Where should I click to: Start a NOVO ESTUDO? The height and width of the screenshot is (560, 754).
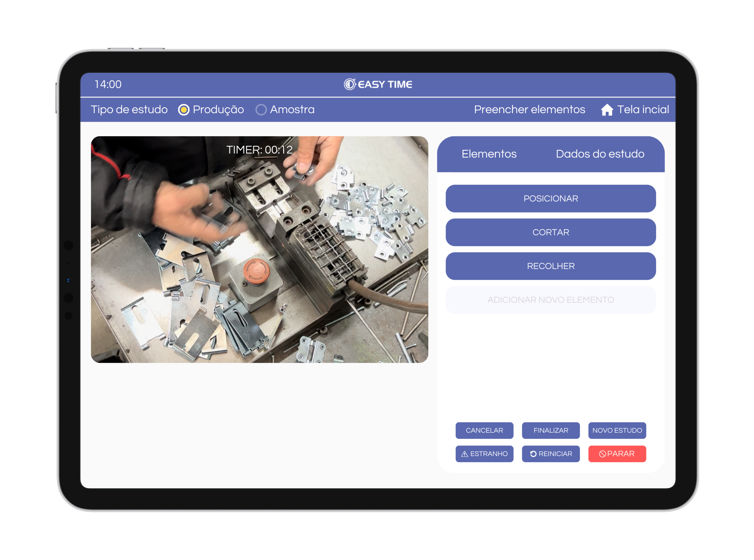617,430
